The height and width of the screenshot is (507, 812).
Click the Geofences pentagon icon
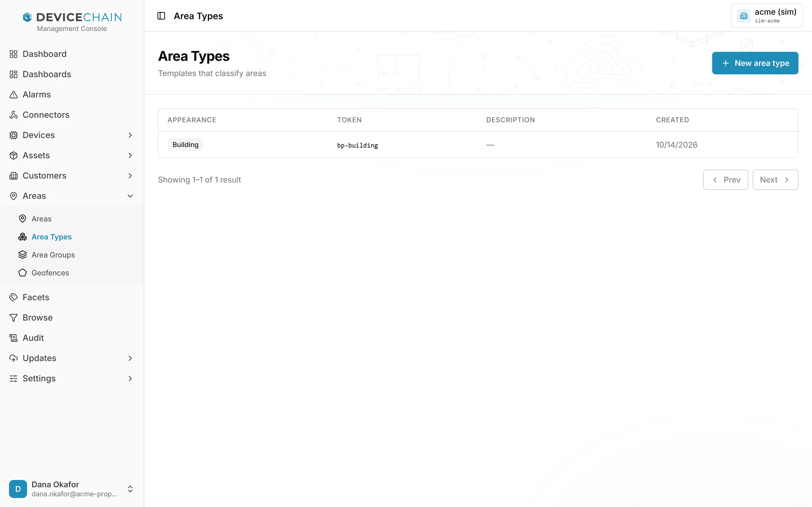[x=23, y=273]
